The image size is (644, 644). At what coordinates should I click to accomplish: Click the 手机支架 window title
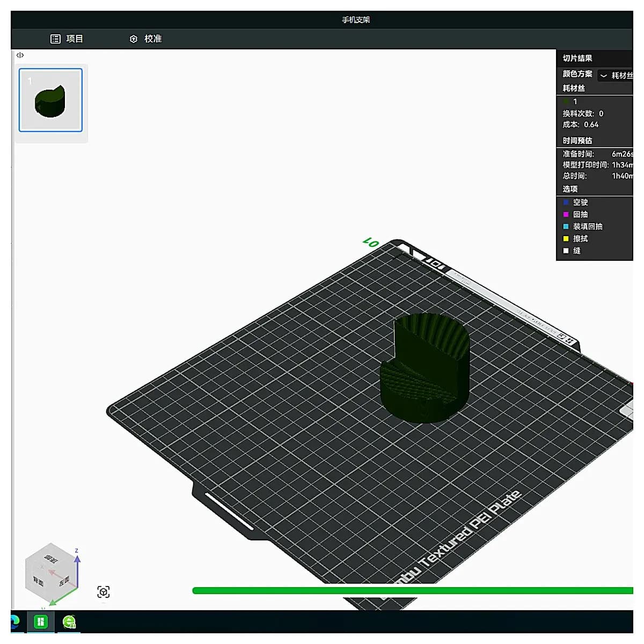coord(356,20)
